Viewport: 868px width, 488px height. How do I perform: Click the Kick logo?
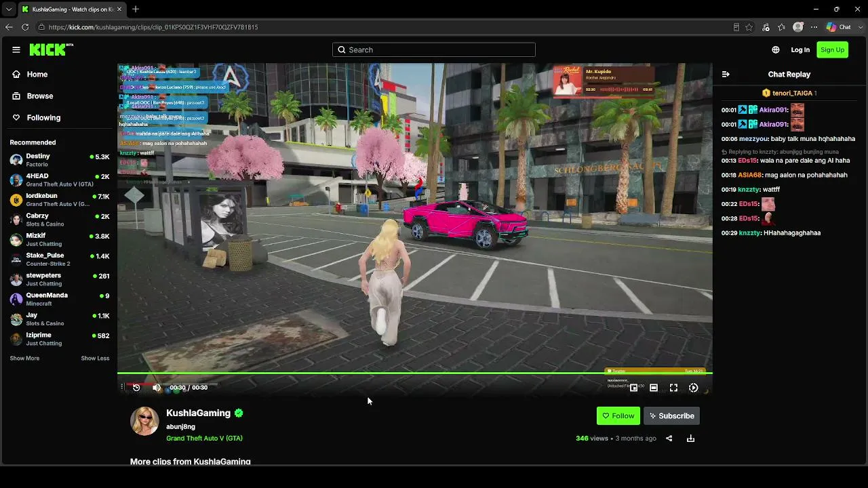click(x=51, y=49)
